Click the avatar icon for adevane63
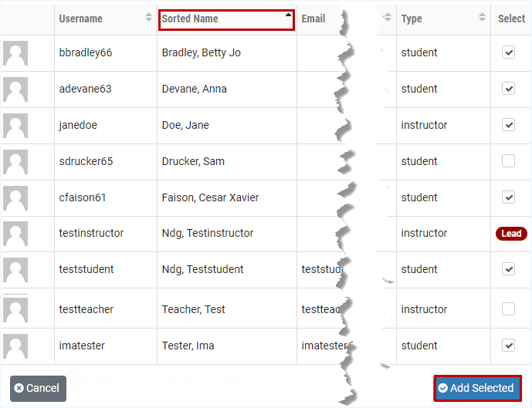532x408 pixels. tap(15, 89)
